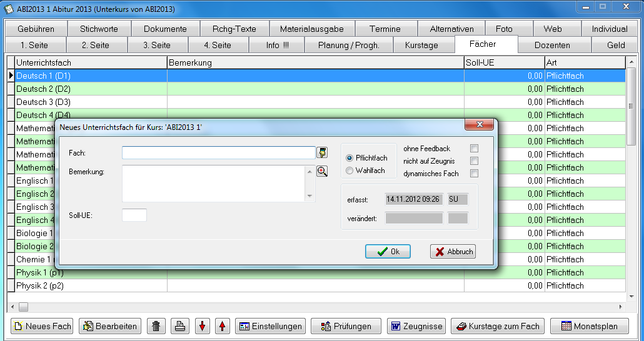
Task: Click the Prüfungen button
Action: pos(346,326)
